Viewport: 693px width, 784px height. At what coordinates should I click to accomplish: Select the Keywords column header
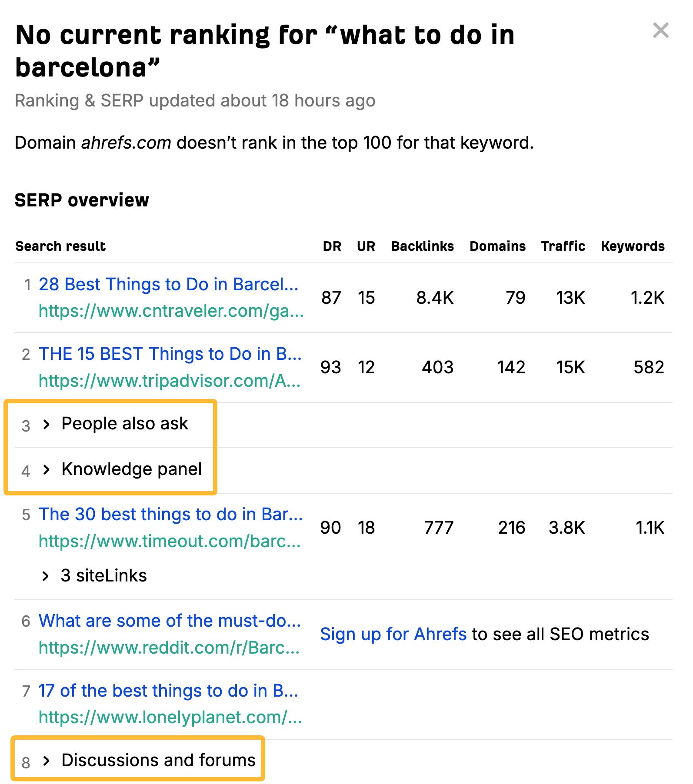click(633, 246)
